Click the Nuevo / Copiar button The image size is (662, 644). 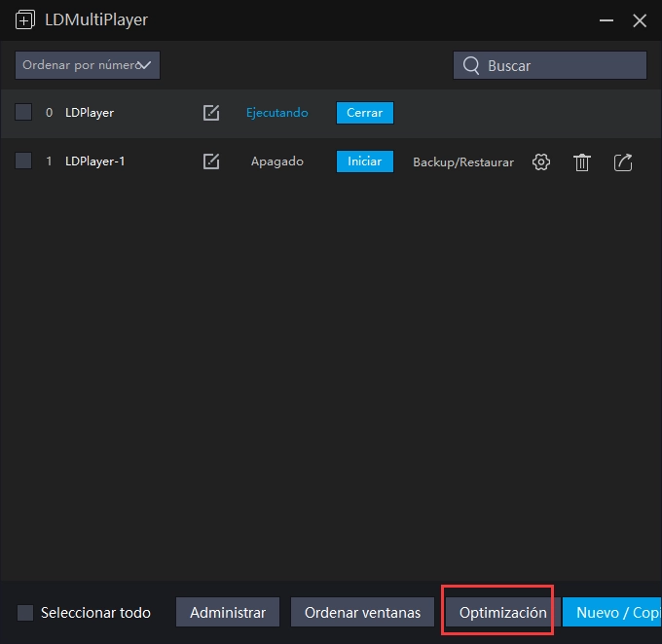pos(611,612)
